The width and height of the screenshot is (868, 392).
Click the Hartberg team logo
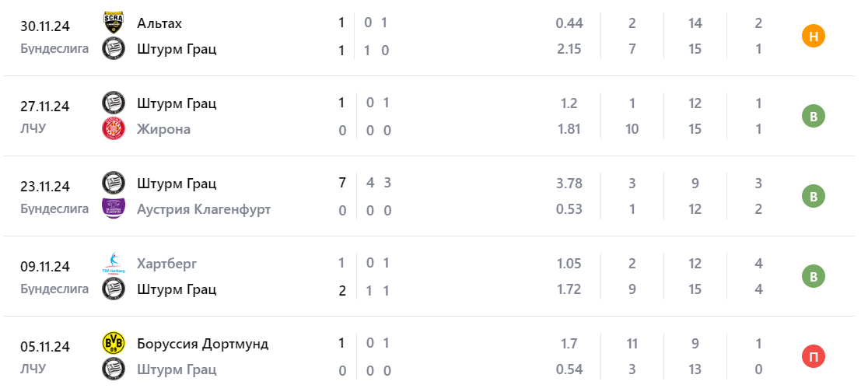pyautogui.click(x=114, y=264)
